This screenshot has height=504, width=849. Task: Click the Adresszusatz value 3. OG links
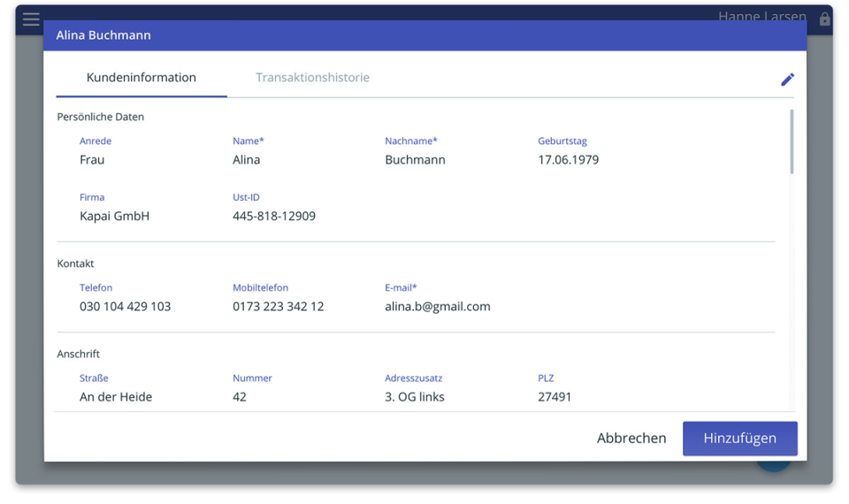(415, 397)
